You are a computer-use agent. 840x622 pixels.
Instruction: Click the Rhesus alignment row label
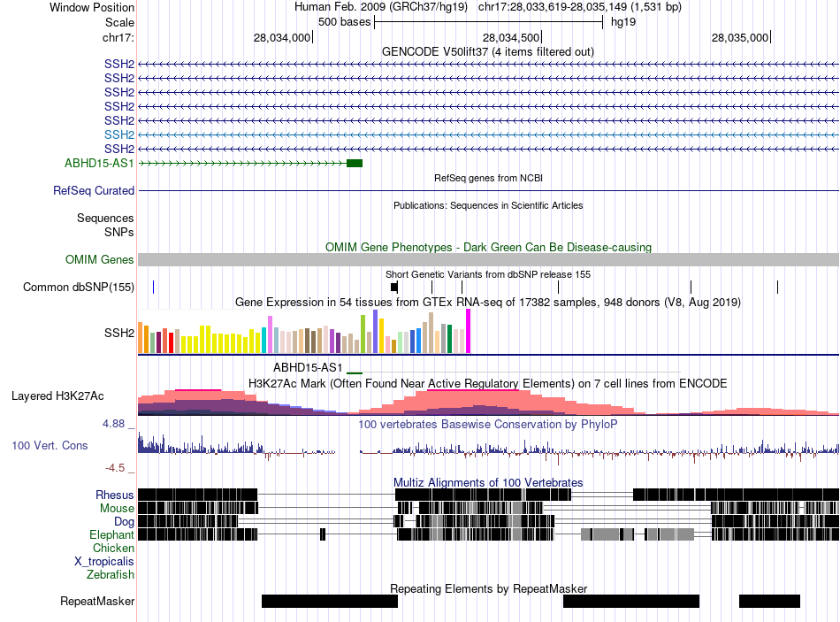click(x=115, y=495)
